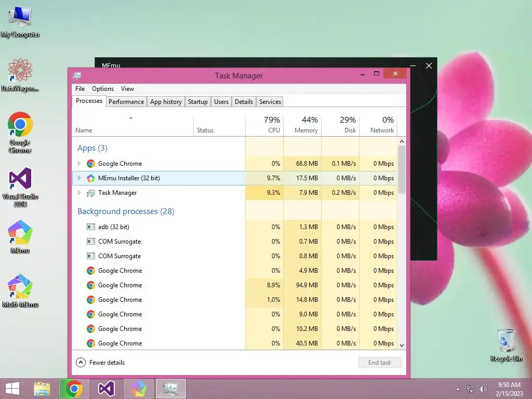Viewport: 532px width, 399px height.
Task: Click the End task button
Action: coord(380,363)
